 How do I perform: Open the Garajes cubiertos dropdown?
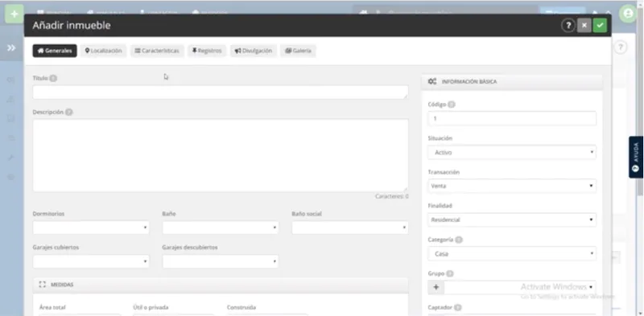coord(91,261)
